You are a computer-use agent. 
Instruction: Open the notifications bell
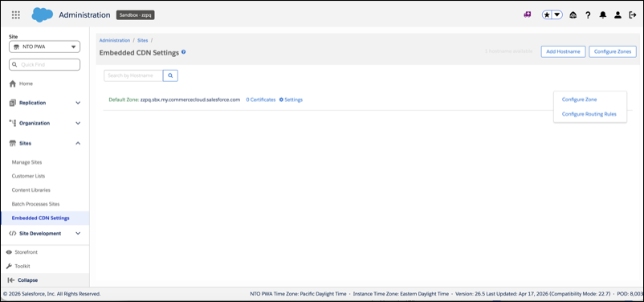(602, 14)
